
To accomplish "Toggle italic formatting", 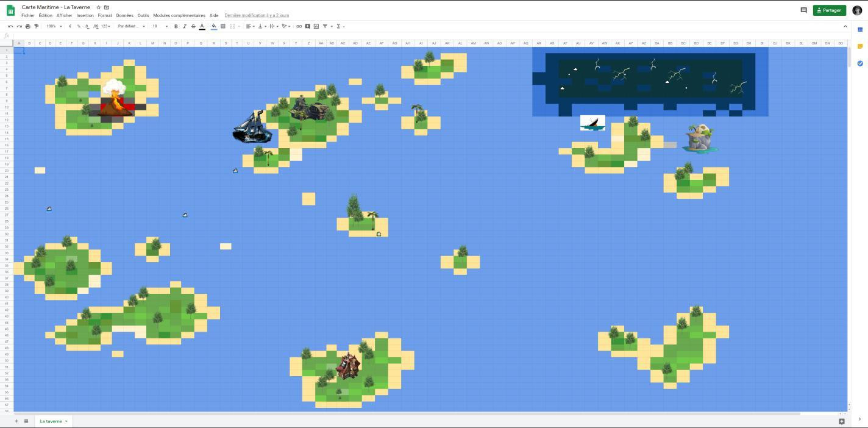I will [185, 26].
